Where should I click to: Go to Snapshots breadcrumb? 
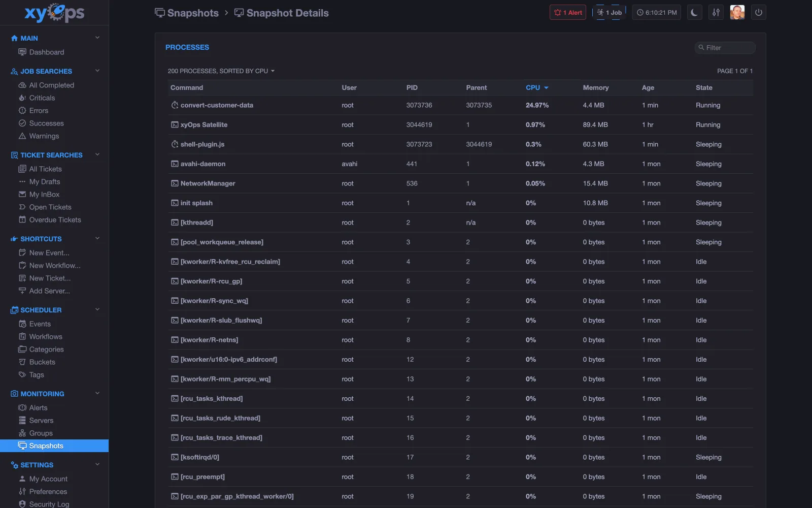point(187,13)
